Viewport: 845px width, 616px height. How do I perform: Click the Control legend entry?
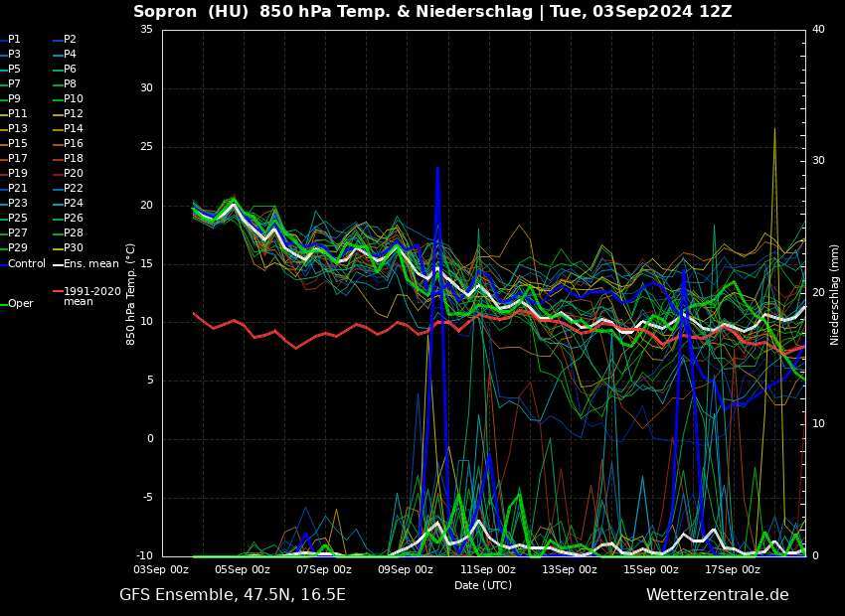26,263
